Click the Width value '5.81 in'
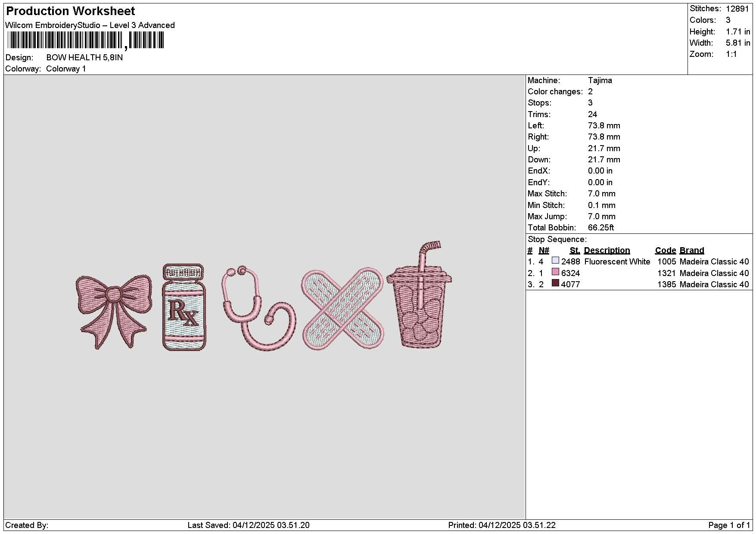This screenshot has width=756, height=534. pyautogui.click(x=738, y=43)
